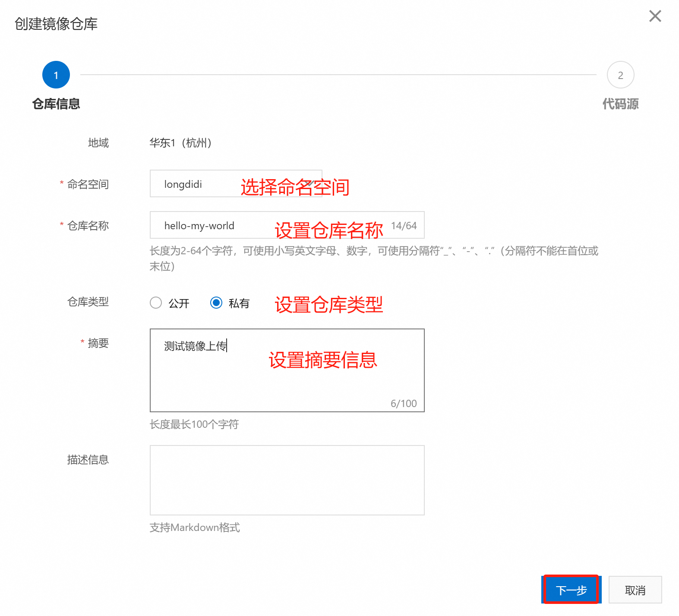The image size is (679, 616).
Task: Focus the 仓库名称 field with hello-my-world
Action: (x=287, y=225)
